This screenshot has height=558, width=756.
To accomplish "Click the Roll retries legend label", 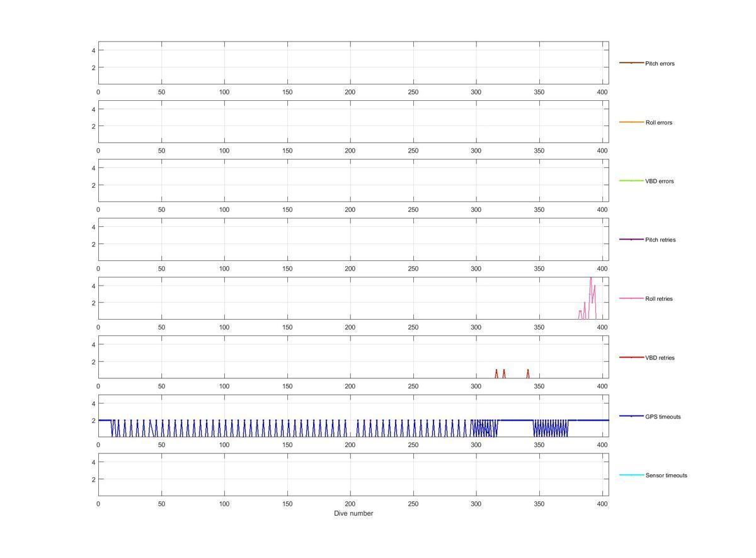I will point(659,299).
